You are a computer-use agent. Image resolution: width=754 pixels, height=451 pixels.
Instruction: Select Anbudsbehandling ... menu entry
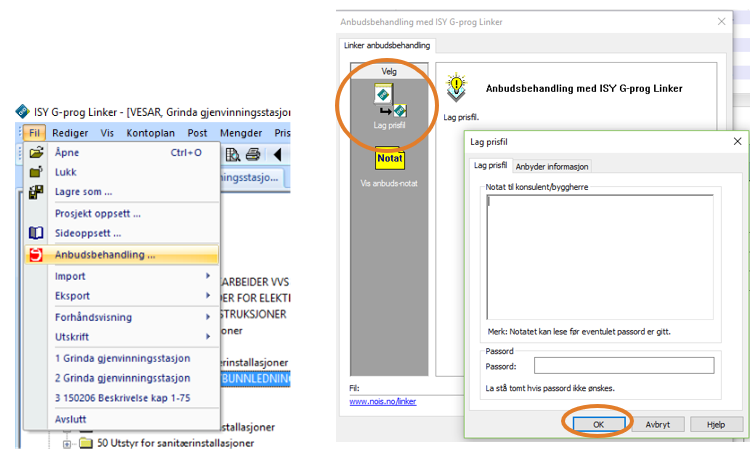[122, 255]
